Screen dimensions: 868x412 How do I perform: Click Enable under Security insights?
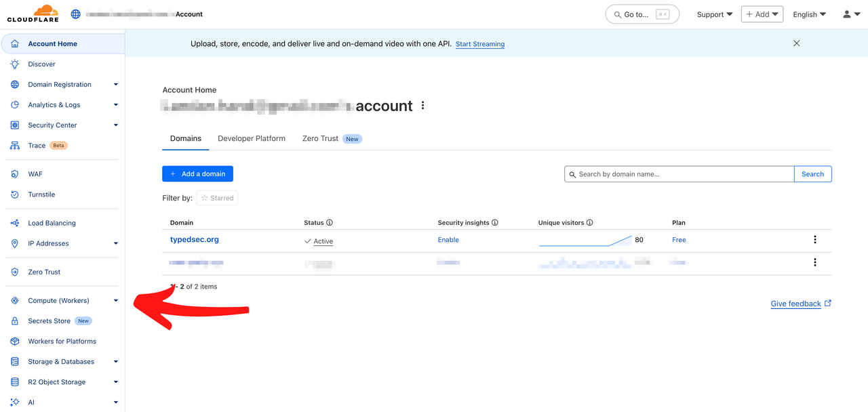pos(448,240)
